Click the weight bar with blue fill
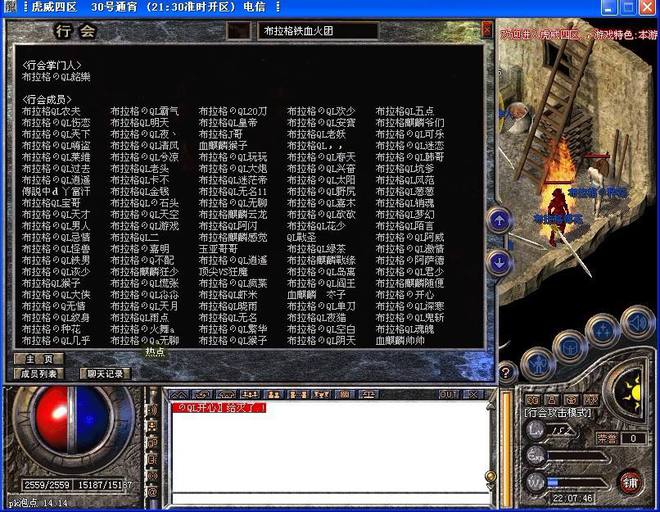The height and width of the screenshot is (512, 660). coord(577,483)
